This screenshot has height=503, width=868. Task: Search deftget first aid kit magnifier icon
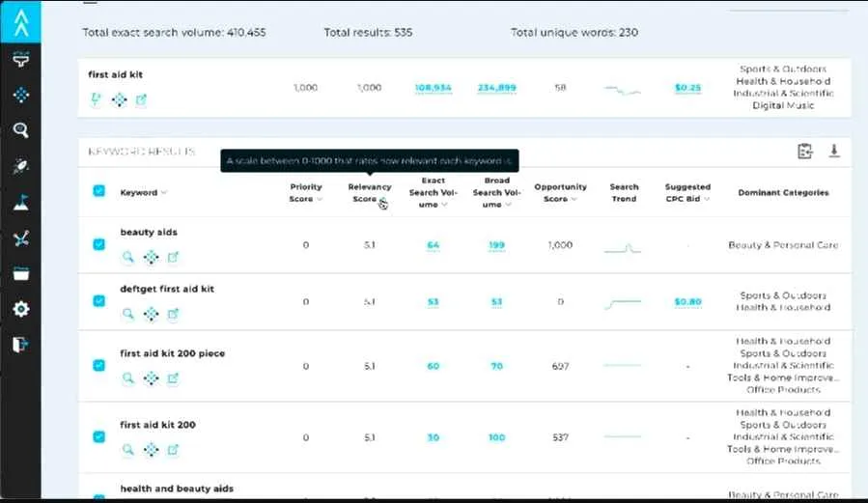pyautogui.click(x=127, y=314)
